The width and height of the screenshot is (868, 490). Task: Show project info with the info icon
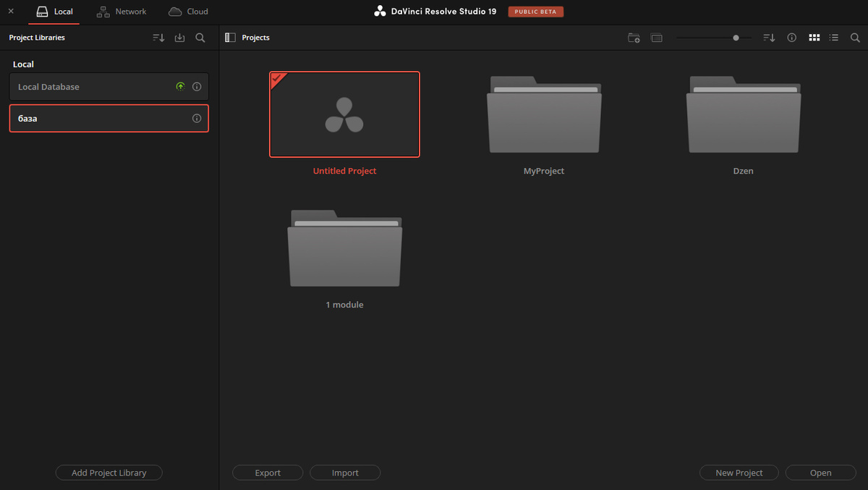(x=792, y=38)
